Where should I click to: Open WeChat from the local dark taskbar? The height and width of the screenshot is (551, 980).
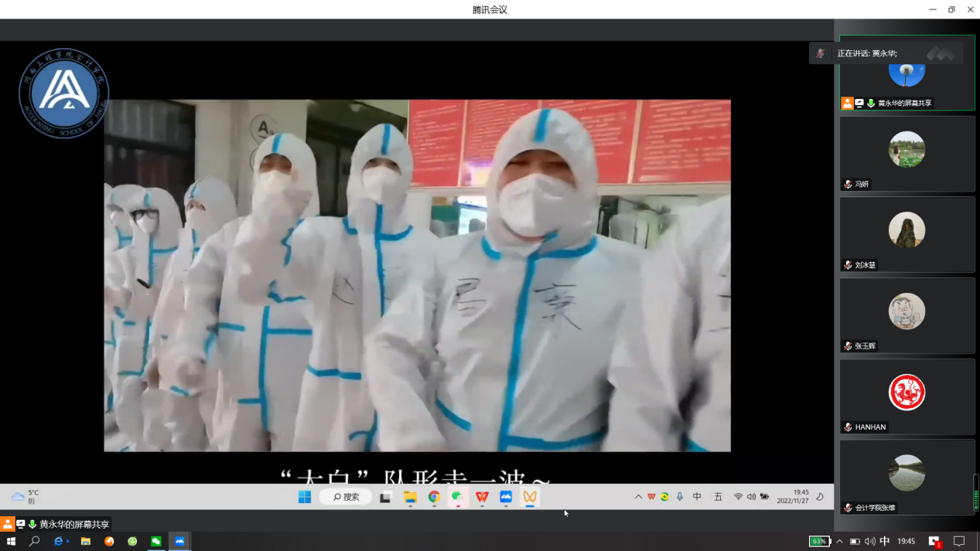coord(156,542)
